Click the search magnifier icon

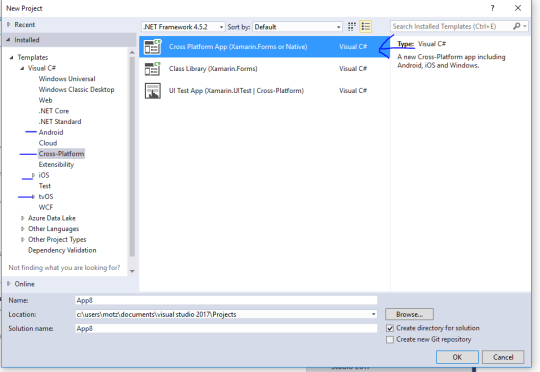click(517, 26)
